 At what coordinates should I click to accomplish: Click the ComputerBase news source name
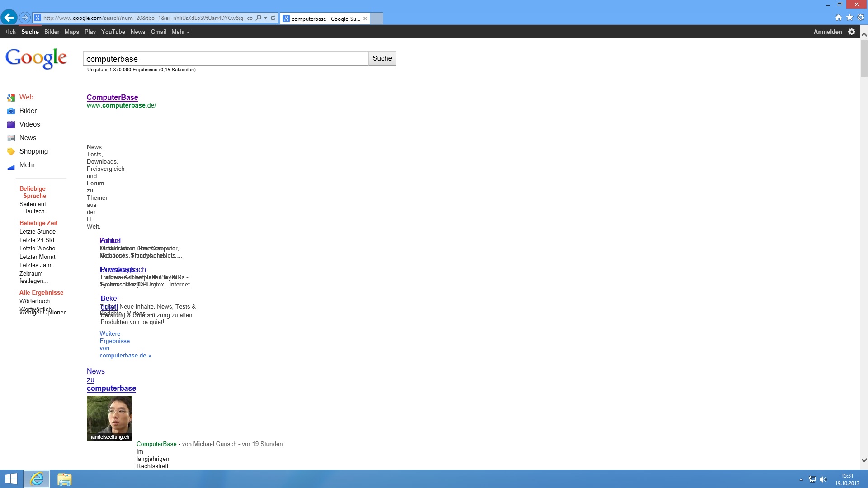(156, 444)
